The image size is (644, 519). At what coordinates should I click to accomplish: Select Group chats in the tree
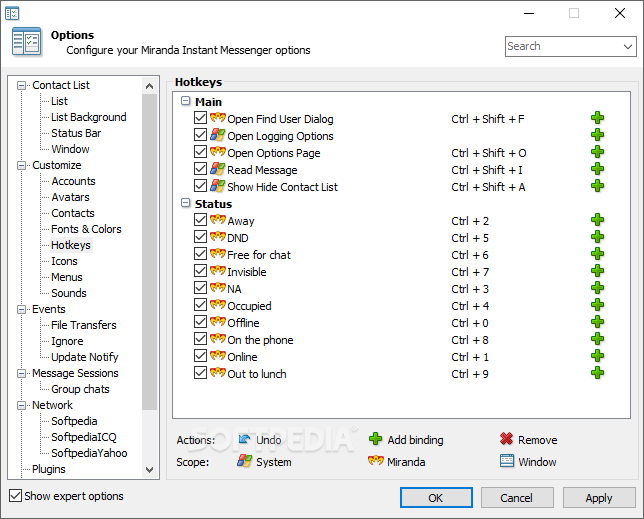pos(80,389)
